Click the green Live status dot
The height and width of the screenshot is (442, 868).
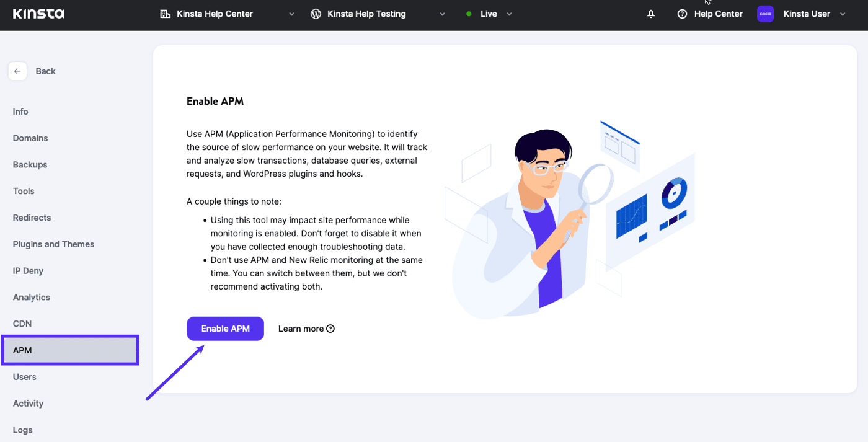tap(469, 14)
